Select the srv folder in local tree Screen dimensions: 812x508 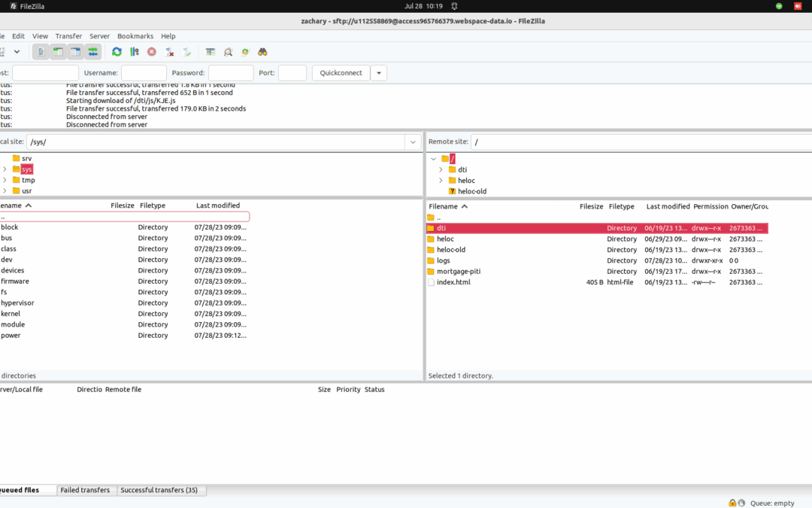26,159
